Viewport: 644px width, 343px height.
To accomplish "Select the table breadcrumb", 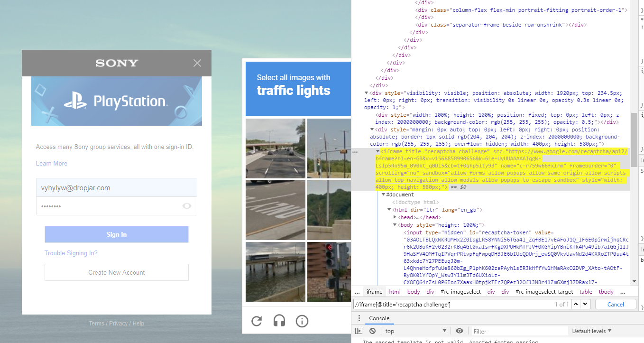I will click(586, 292).
